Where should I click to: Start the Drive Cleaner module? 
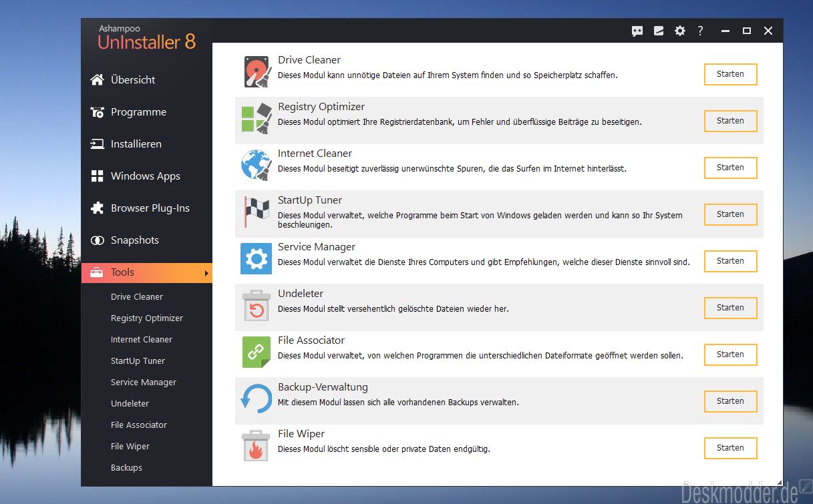click(x=730, y=74)
